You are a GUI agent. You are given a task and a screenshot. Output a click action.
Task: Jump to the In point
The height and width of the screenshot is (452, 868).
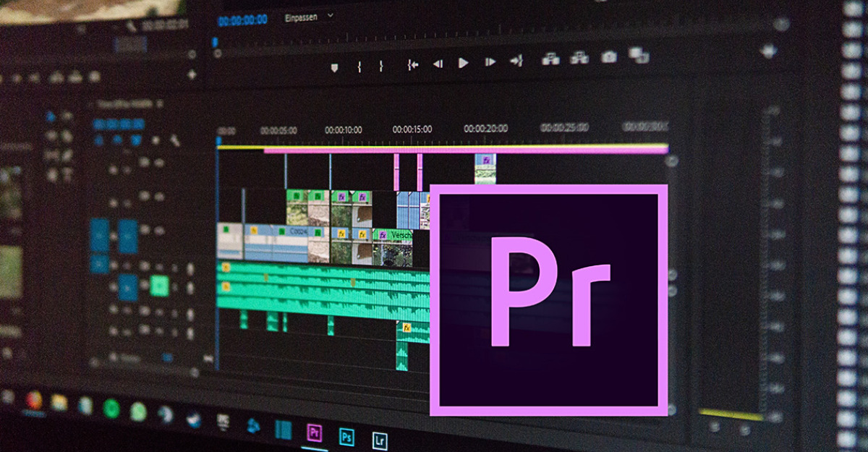click(x=412, y=64)
